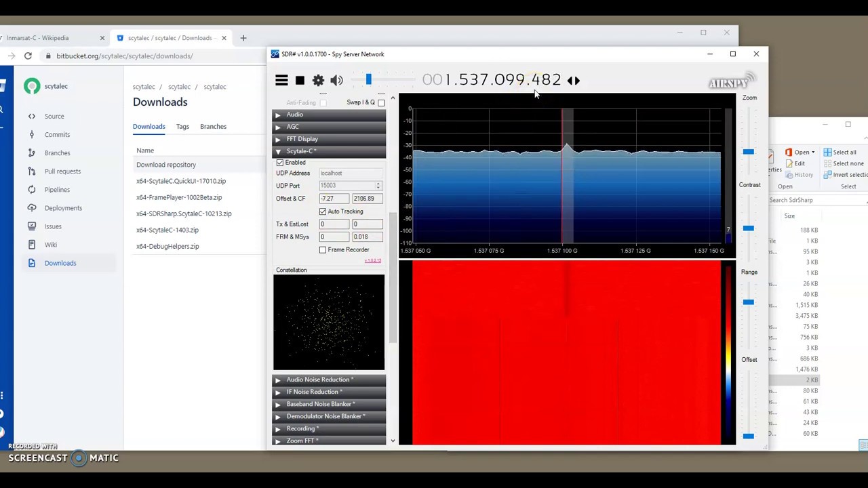The height and width of the screenshot is (488, 868).
Task: Enable the Frame Recorder checkbox
Action: 323,249
